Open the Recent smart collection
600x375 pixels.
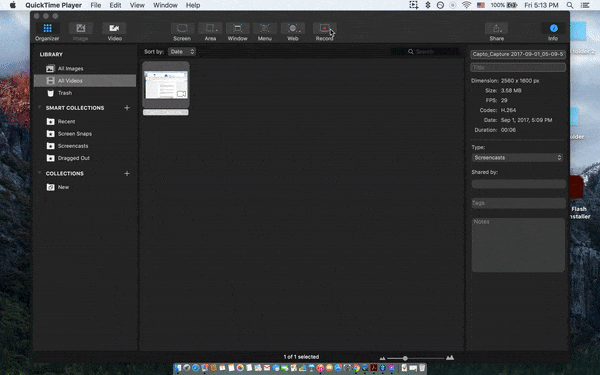pos(85,121)
